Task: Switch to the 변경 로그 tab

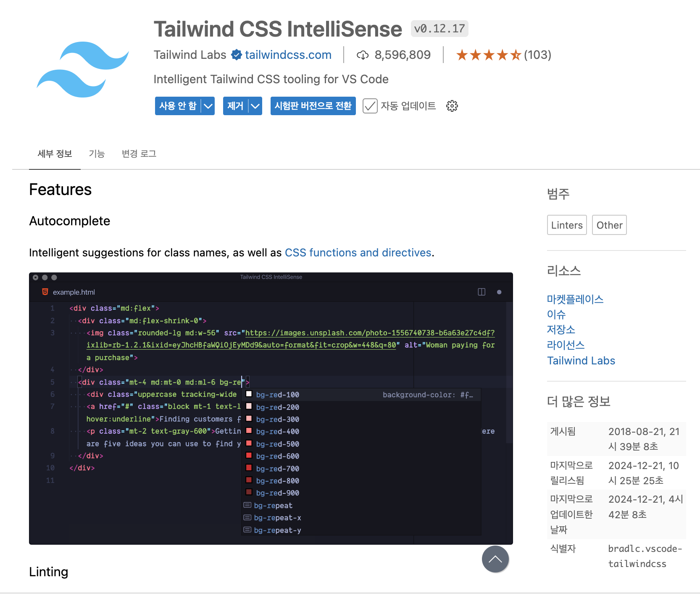Action: point(139,154)
